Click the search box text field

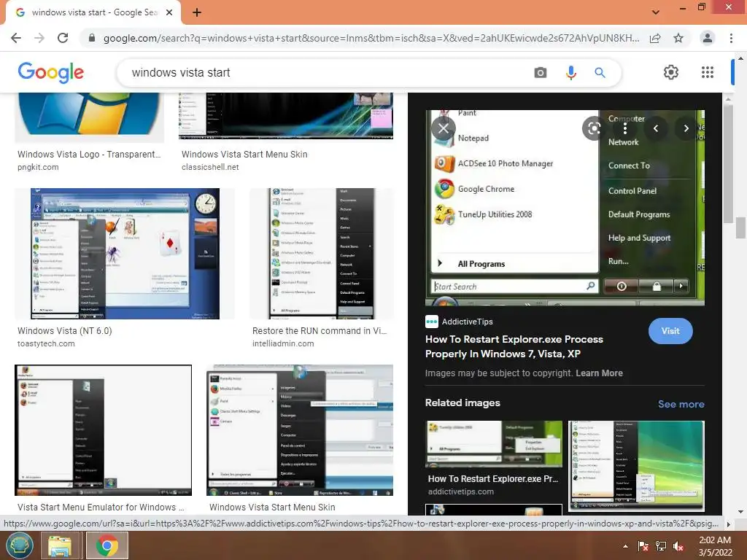(x=324, y=72)
